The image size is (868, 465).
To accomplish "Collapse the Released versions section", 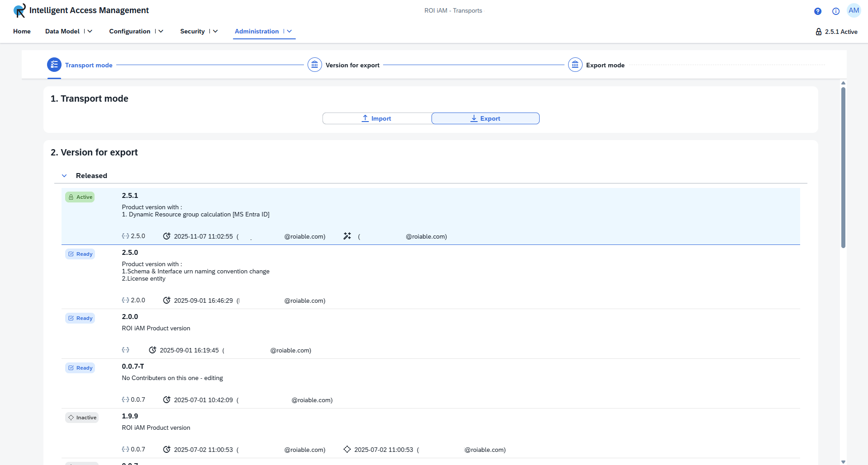I will (64, 175).
